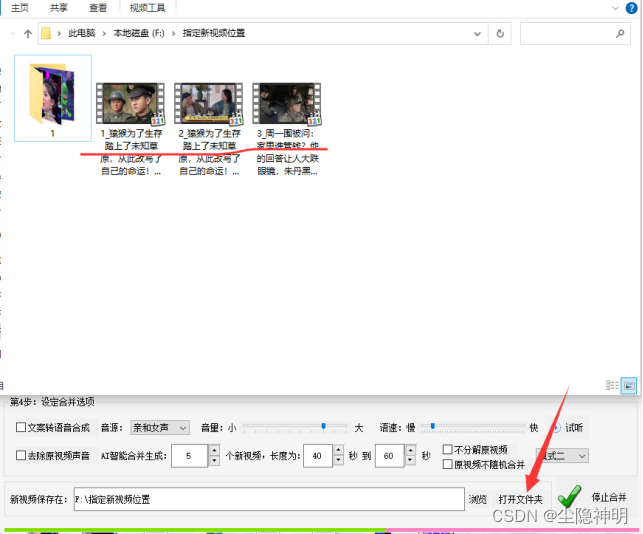Image resolution: width=643 pixels, height=534 pixels.
Task: Decrease the new video count stepper
Action: tap(214, 461)
